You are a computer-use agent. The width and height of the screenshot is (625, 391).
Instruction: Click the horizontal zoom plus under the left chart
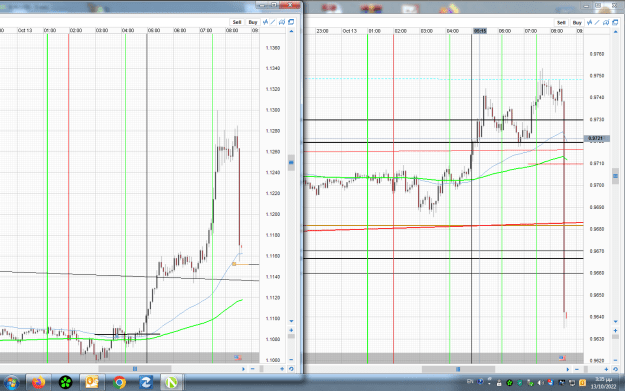point(282,369)
